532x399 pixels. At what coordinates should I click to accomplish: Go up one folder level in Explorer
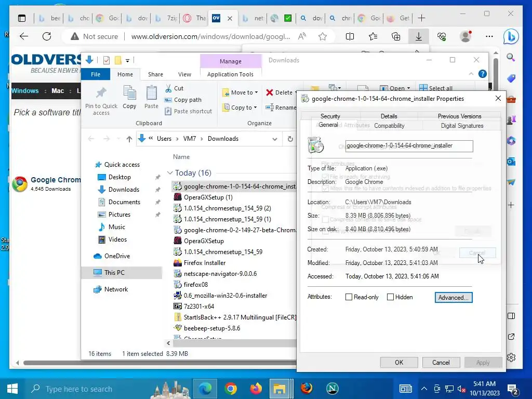click(x=129, y=139)
